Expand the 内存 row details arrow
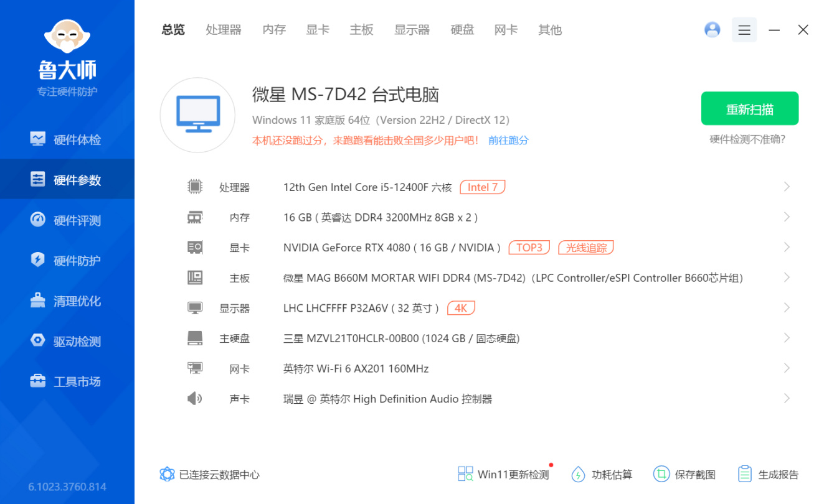This screenshot has height=504, width=824. click(x=787, y=217)
